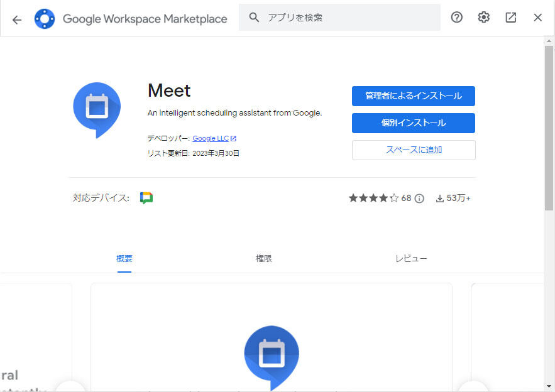This screenshot has height=392, width=555.
Task: Switch to the 権限 tab
Action: 264,259
